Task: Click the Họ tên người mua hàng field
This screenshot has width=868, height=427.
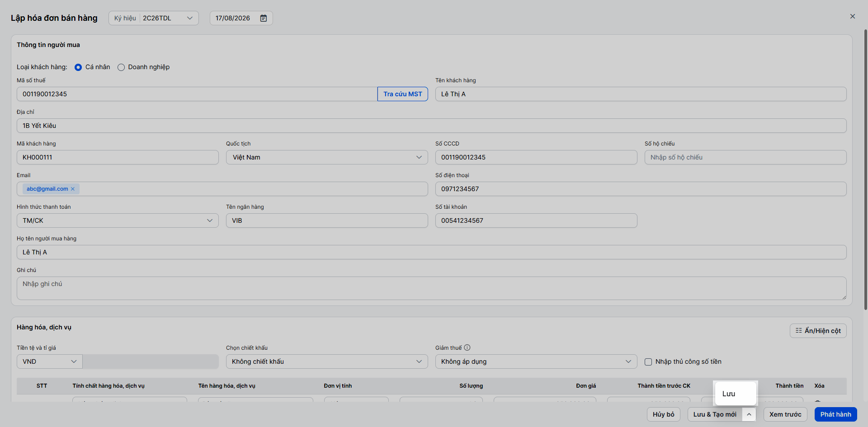Action: point(431,252)
